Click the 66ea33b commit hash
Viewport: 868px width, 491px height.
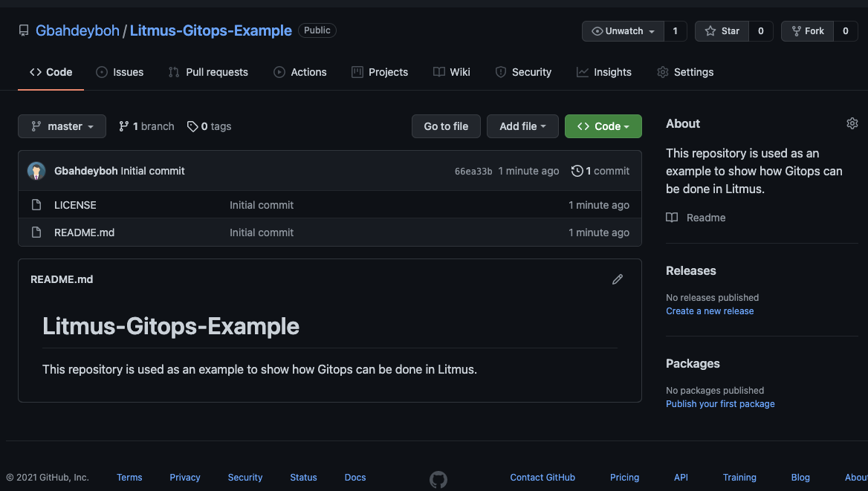[473, 172]
